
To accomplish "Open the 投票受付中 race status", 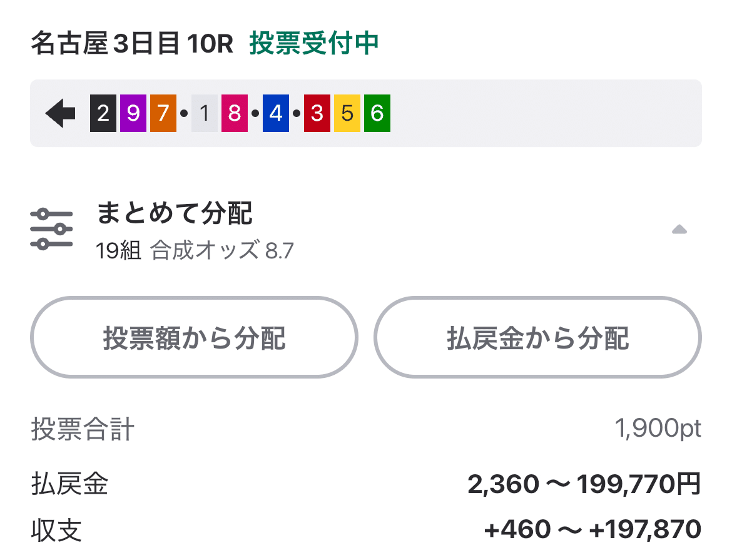I will [x=312, y=44].
